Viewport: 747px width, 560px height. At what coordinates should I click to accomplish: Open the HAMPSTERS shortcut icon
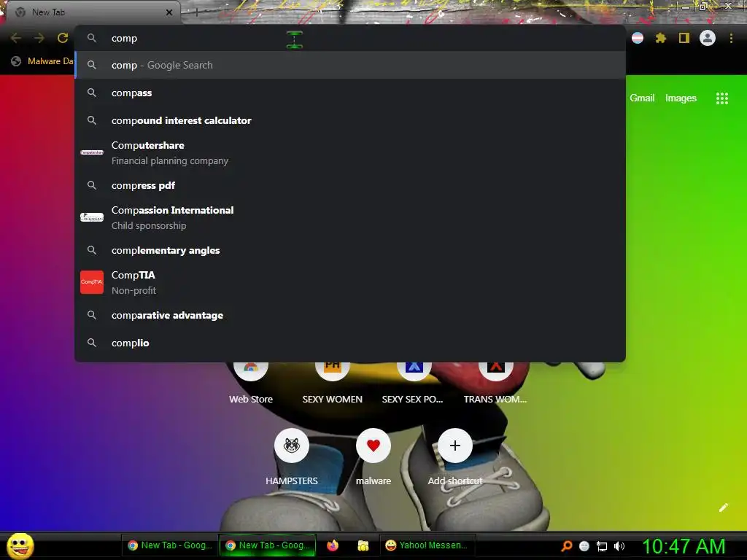click(292, 446)
